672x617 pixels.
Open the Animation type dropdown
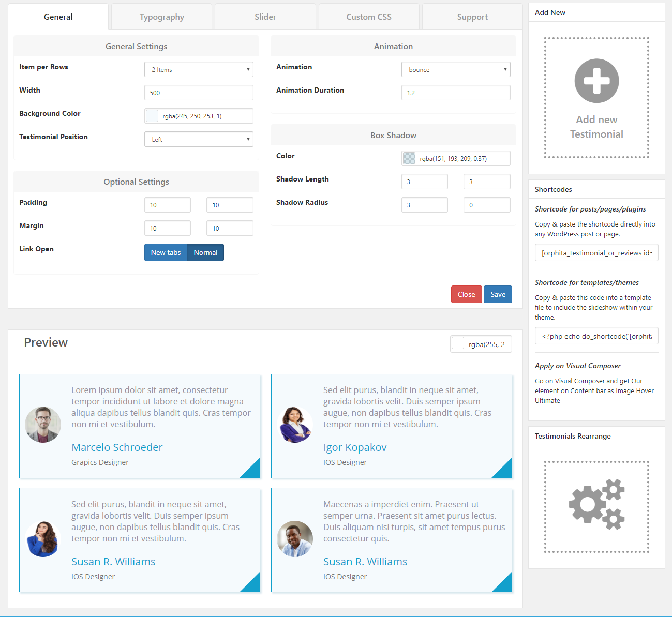456,69
